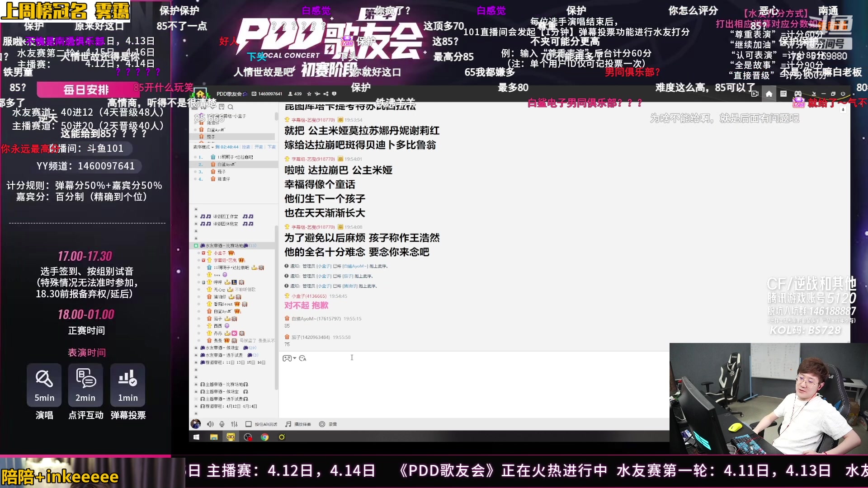Collapse the 水友赛道-比赛场地 channel
This screenshot has height=488, width=868.
pyautogui.click(x=196, y=246)
